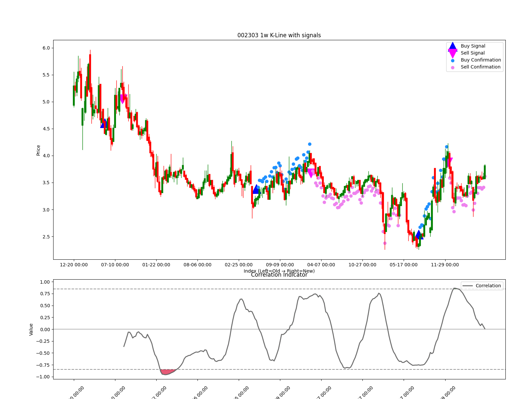
Task: Click the 0.00 correlation tick label
Action: pos(45,330)
